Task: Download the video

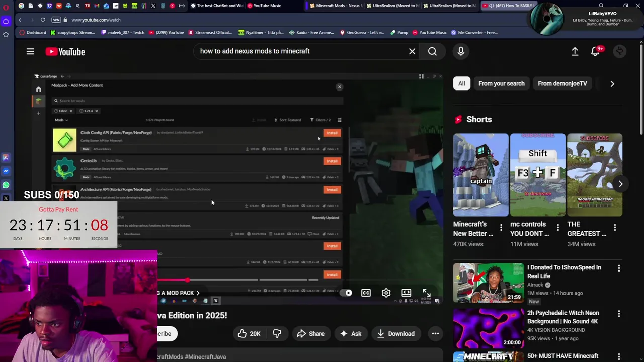Action: [395, 334]
